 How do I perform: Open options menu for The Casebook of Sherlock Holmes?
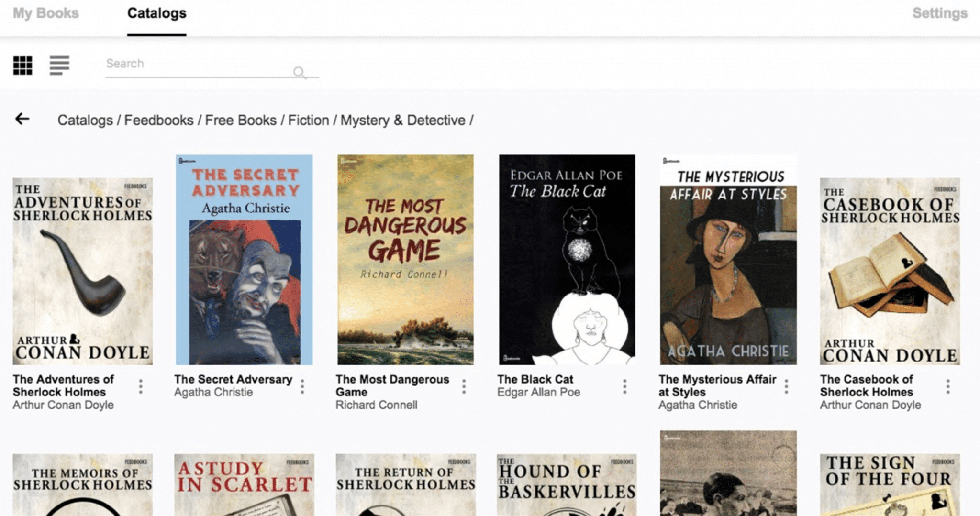(x=948, y=386)
